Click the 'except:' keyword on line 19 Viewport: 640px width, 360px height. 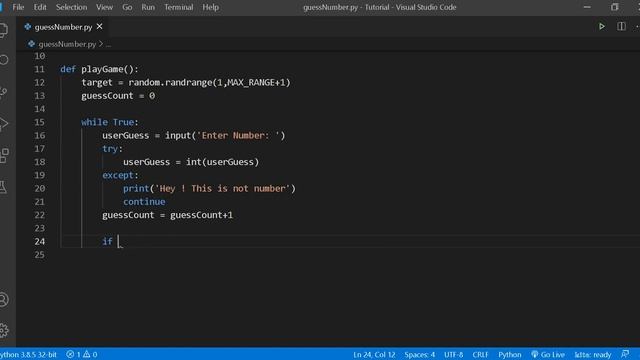120,175
